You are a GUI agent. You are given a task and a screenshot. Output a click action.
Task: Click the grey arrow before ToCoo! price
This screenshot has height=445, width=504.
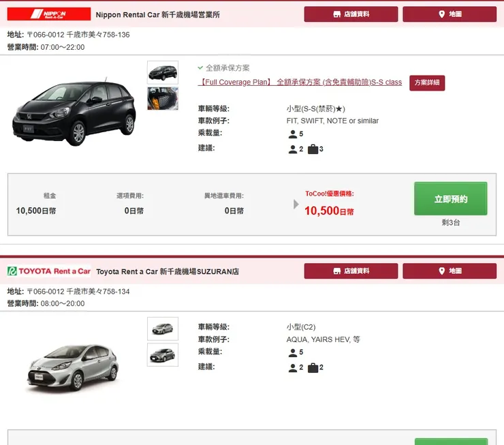pos(296,204)
